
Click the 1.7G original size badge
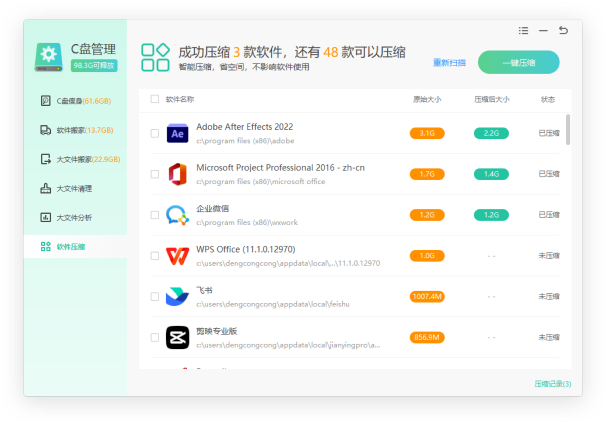[427, 174]
